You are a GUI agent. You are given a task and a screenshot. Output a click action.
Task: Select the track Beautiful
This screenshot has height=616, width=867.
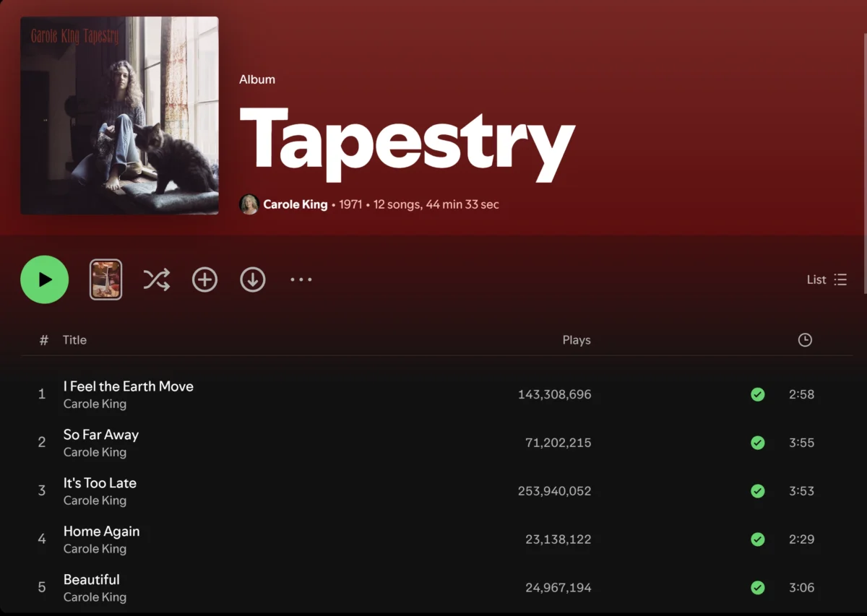click(x=92, y=579)
